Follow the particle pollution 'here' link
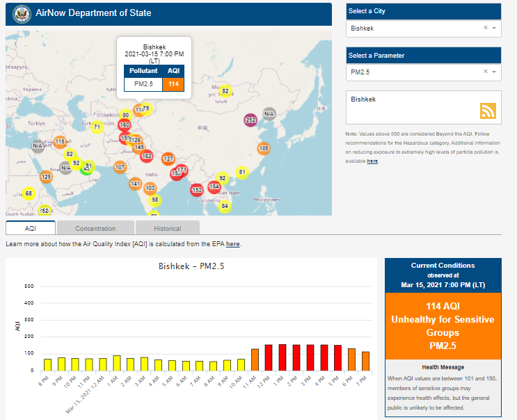Viewport: 517px width, 420px height. click(x=372, y=161)
